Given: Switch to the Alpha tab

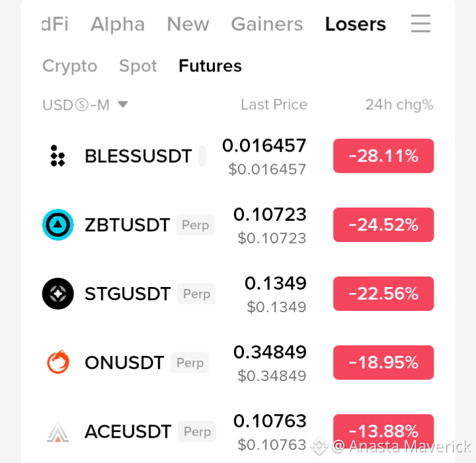Looking at the screenshot, I should click(x=118, y=24).
